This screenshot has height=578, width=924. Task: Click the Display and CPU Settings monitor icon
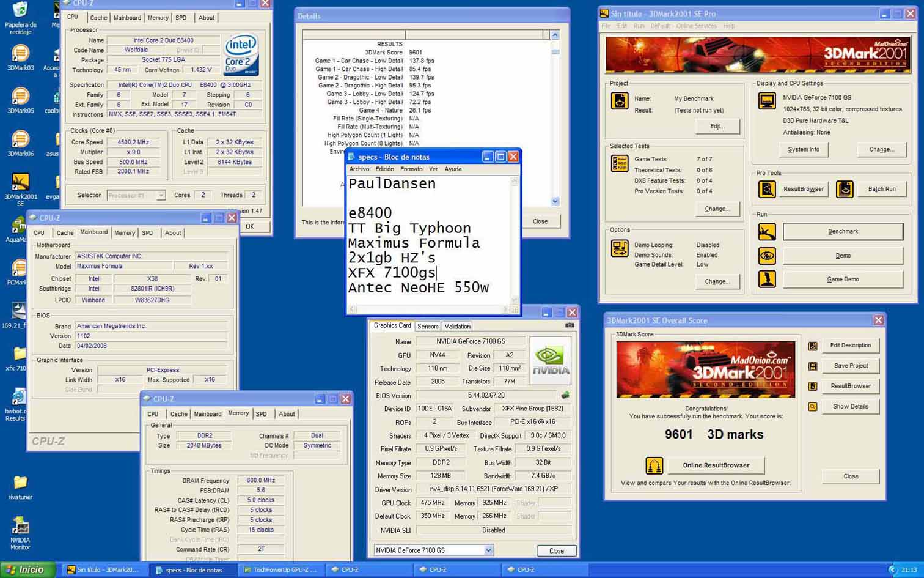(x=767, y=100)
